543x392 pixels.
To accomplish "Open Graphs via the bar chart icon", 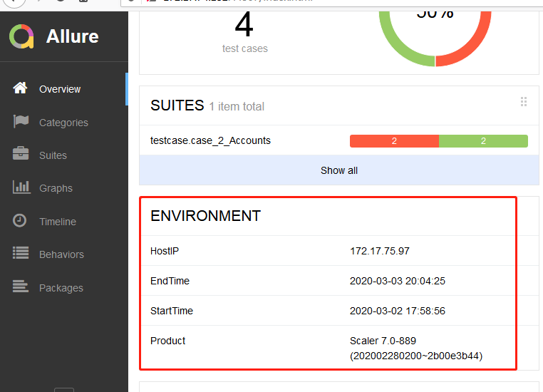I will coord(21,187).
